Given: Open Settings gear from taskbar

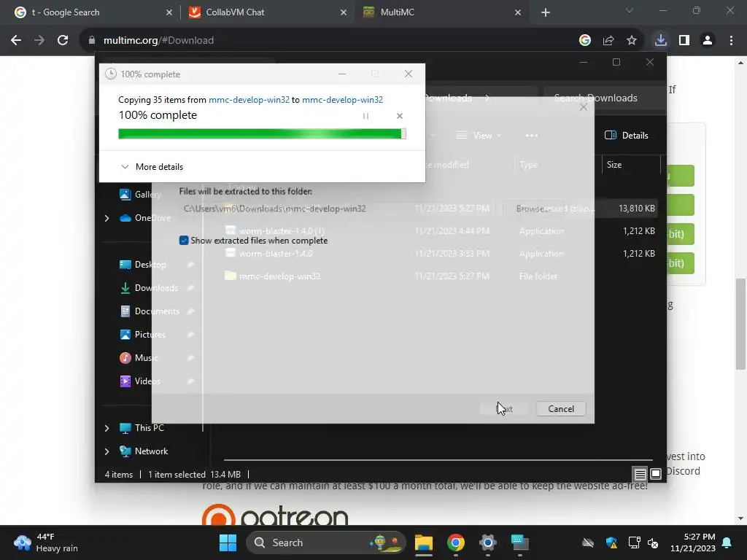Looking at the screenshot, I should (x=488, y=542).
